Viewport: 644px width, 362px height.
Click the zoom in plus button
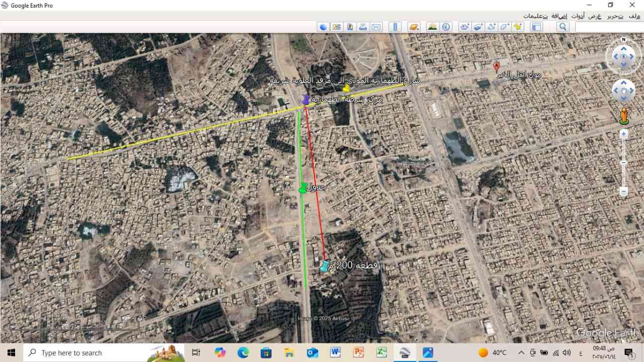[x=624, y=134]
